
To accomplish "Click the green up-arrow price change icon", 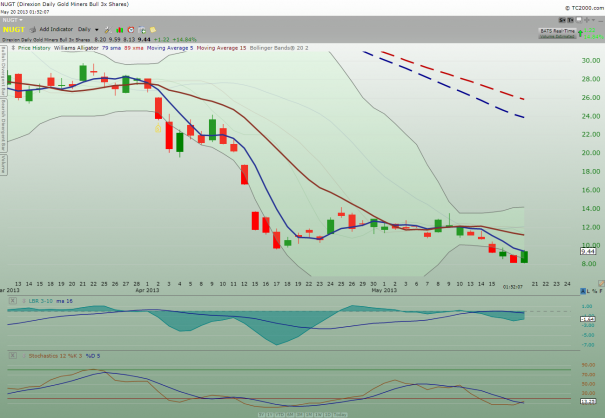I will (x=580, y=33).
